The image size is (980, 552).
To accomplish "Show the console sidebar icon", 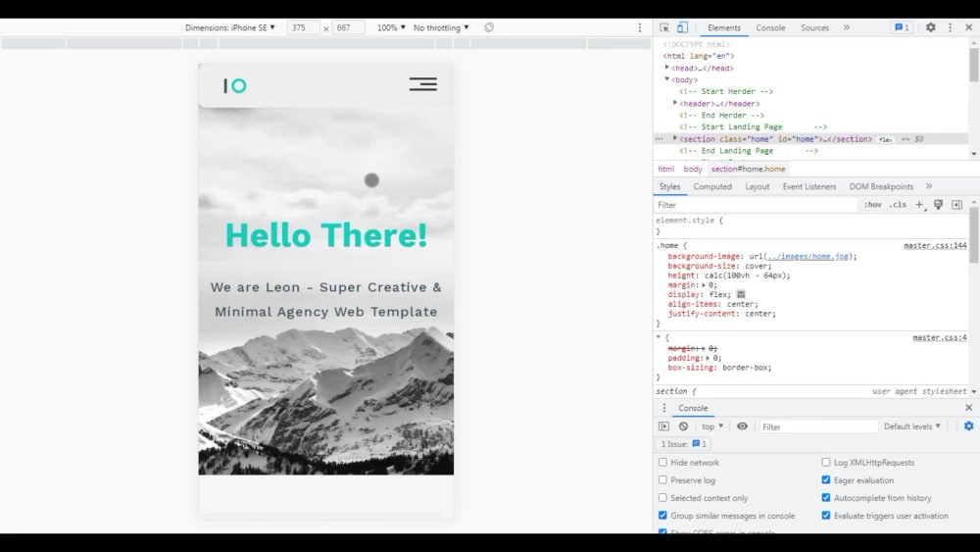I will coord(663,427).
